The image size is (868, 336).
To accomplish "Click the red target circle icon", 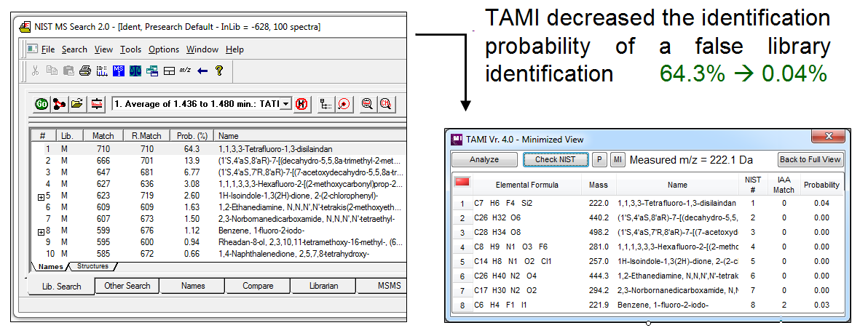I will coord(344,103).
